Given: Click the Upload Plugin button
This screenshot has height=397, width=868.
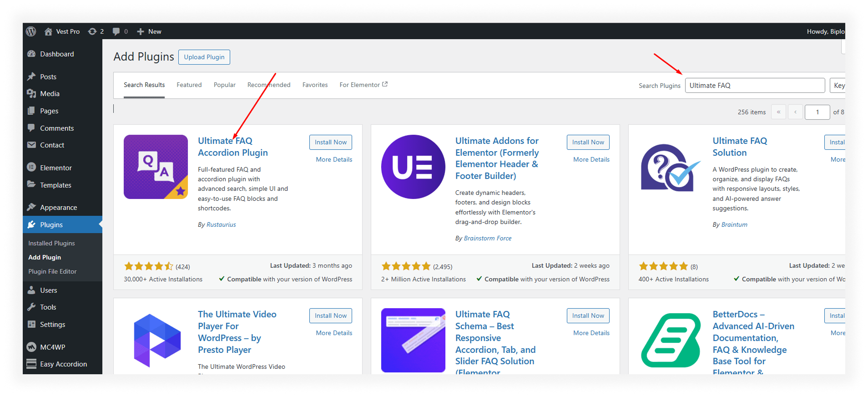Looking at the screenshot, I should (204, 57).
